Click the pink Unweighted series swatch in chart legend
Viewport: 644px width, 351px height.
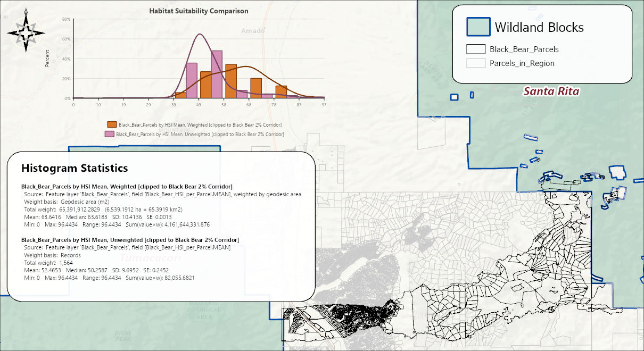point(109,135)
